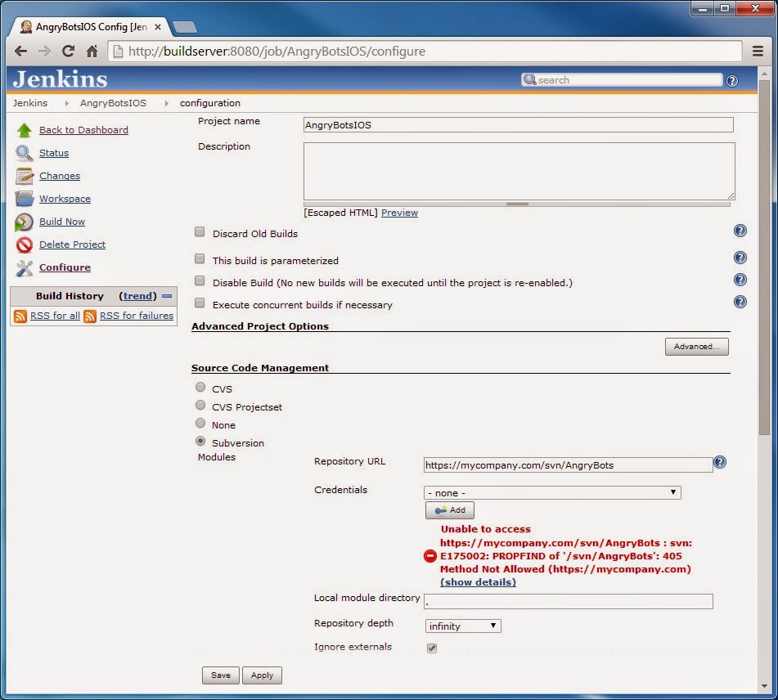Click into the Description text area
This screenshot has height=700, width=778.
(x=519, y=172)
